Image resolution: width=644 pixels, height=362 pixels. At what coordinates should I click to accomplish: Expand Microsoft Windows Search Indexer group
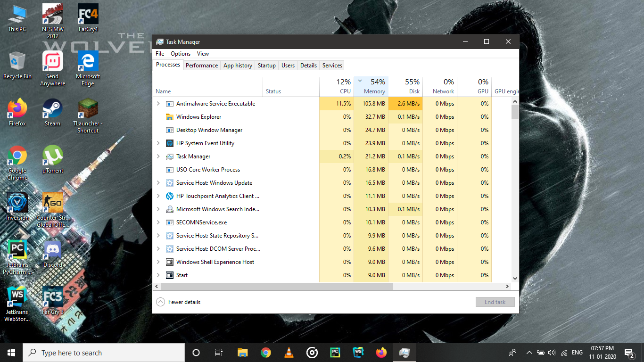coord(158,209)
